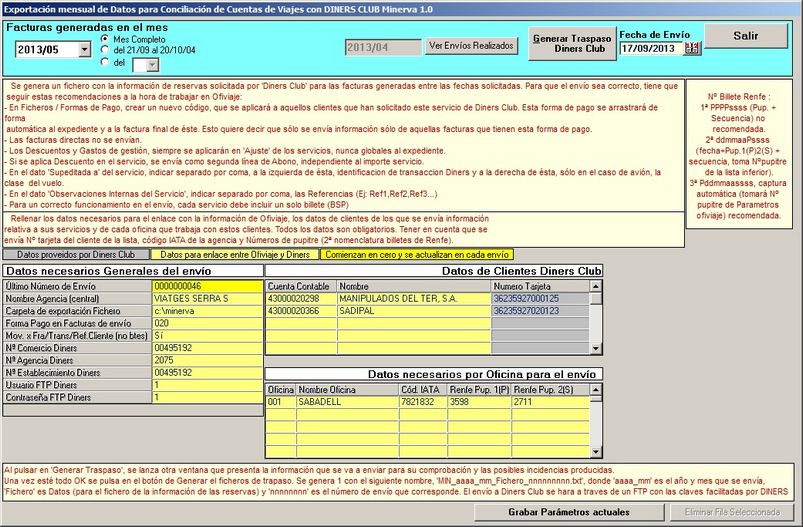This screenshot has width=803, height=527.
Task: Select the 'del 21/09 al 20/10/04' radio option
Action: (x=105, y=50)
